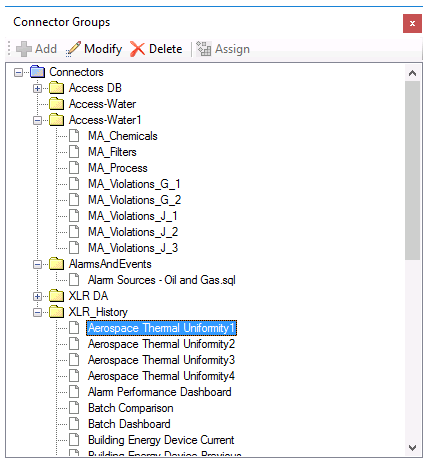Click the Building Energy Device Current icon

pyautogui.click(x=74, y=440)
